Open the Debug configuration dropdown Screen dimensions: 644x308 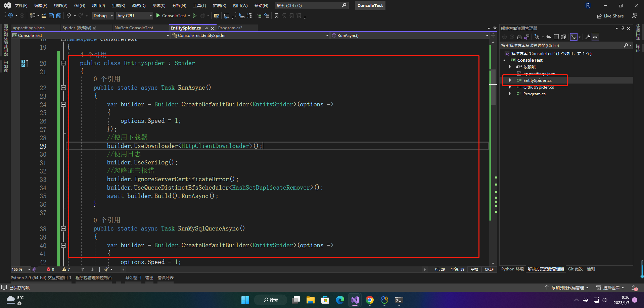(103, 16)
